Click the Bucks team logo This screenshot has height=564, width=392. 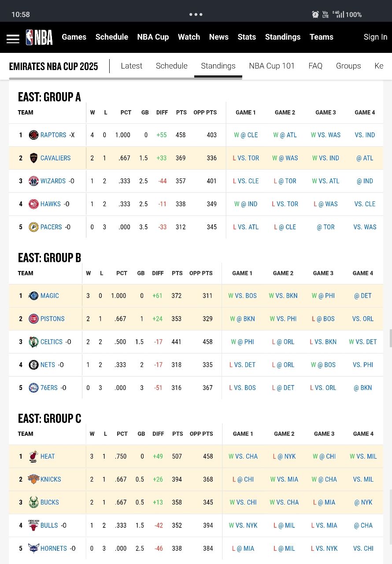(x=33, y=502)
